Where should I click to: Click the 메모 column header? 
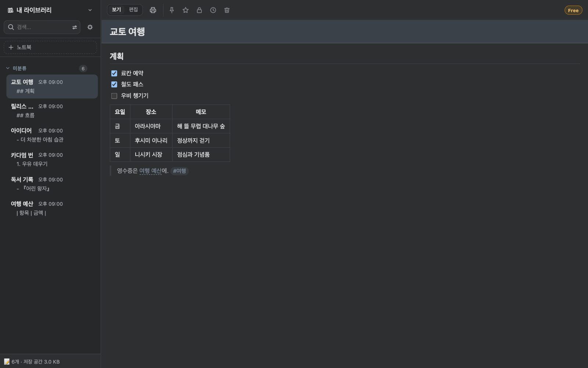201,112
